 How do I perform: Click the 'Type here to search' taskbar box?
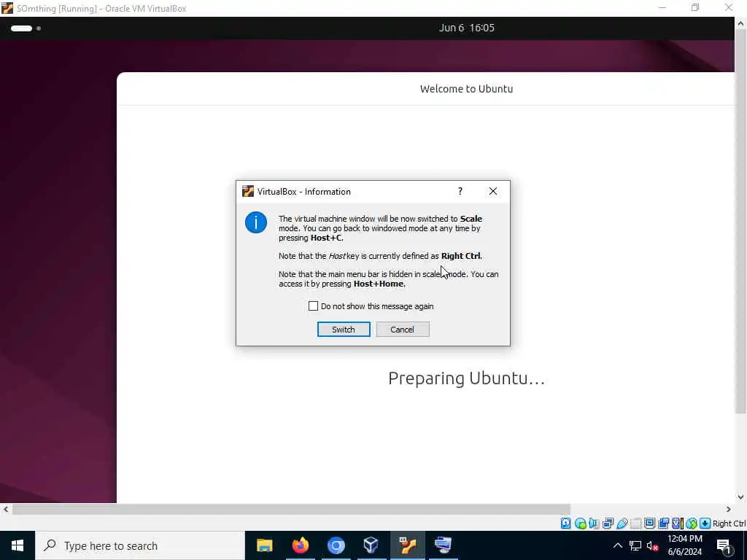(x=140, y=545)
